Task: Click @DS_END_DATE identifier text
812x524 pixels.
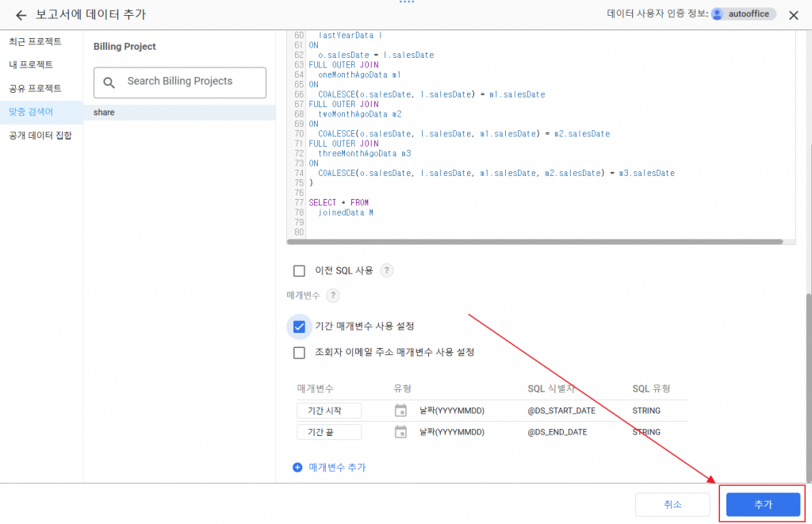Action: click(x=557, y=432)
